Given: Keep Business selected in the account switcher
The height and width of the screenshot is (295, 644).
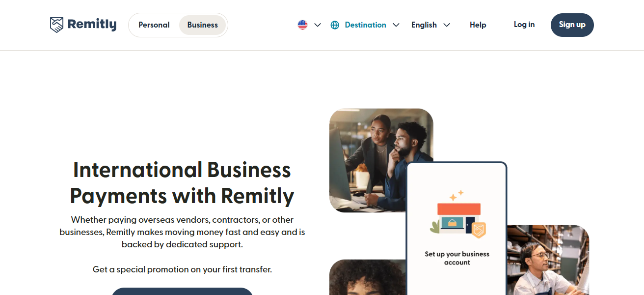Looking at the screenshot, I should click(x=202, y=25).
